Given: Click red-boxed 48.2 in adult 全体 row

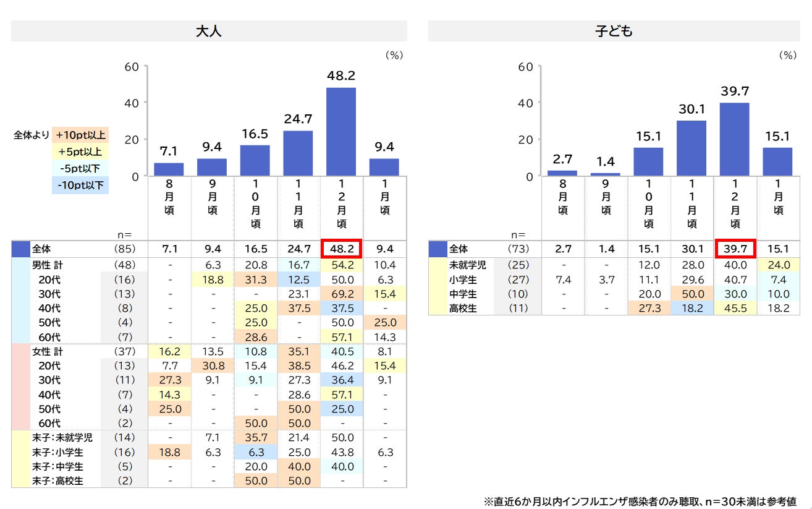Looking at the screenshot, I should [x=341, y=249].
